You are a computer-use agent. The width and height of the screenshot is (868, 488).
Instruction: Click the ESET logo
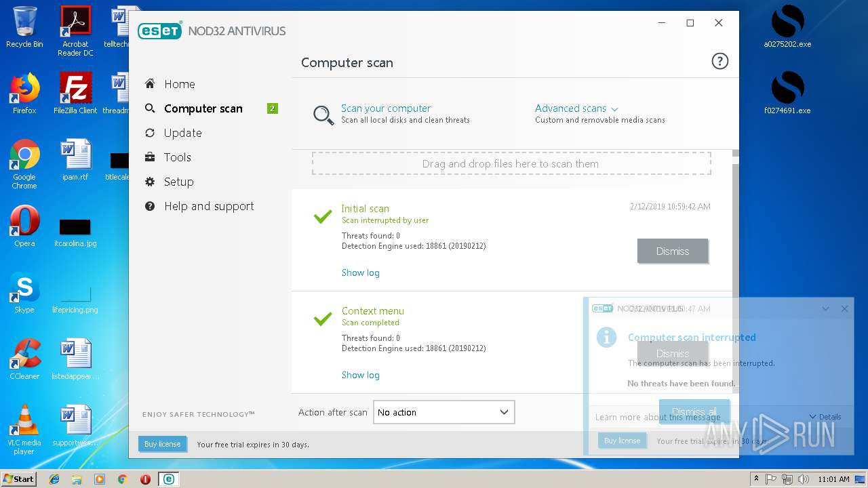(x=159, y=30)
